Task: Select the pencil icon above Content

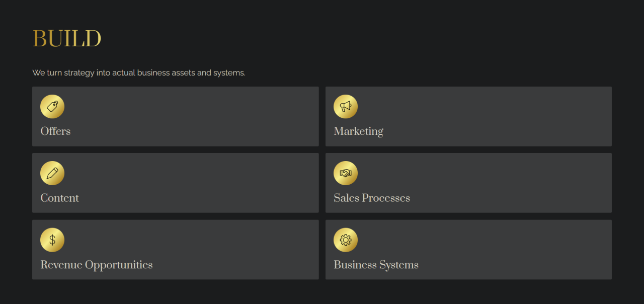Action: [52, 173]
